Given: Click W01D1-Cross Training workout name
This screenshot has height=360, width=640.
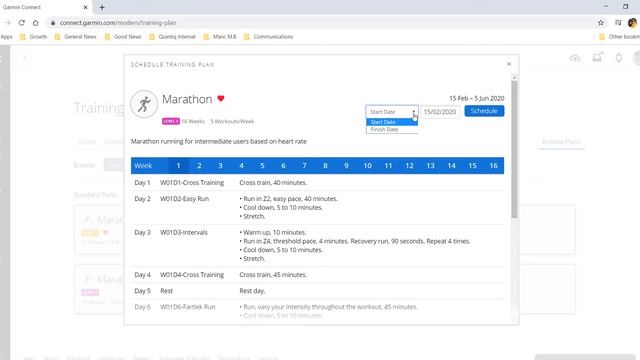Looking at the screenshot, I should (x=192, y=182).
